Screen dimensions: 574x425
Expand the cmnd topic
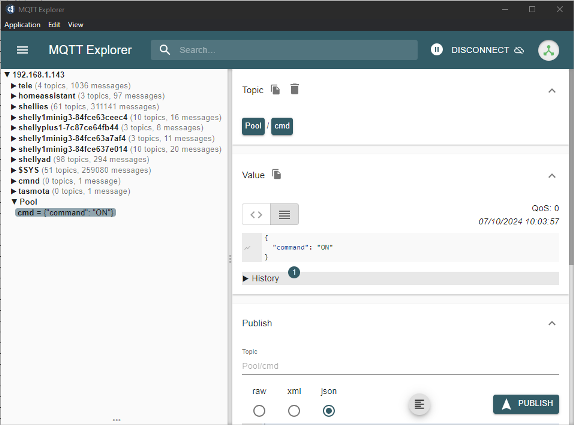point(14,181)
